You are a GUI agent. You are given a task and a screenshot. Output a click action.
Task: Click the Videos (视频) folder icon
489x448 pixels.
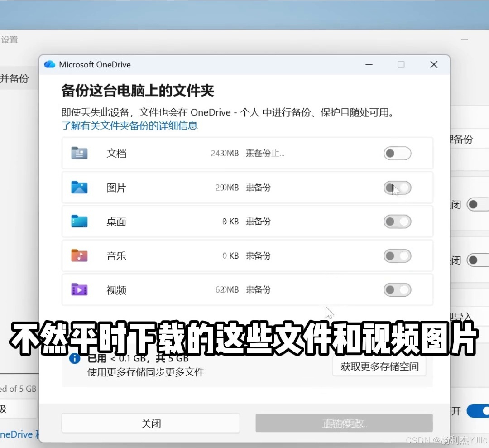pyautogui.click(x=79, y=289)
